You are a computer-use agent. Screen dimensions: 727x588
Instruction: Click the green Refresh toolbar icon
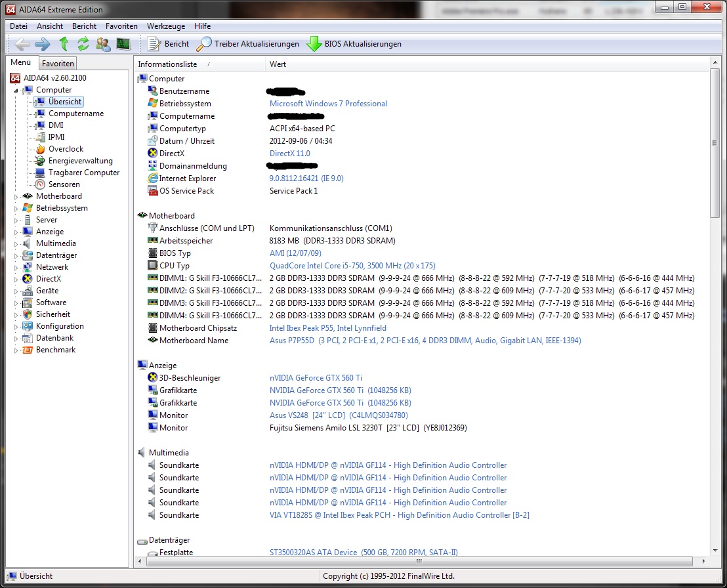83,44
